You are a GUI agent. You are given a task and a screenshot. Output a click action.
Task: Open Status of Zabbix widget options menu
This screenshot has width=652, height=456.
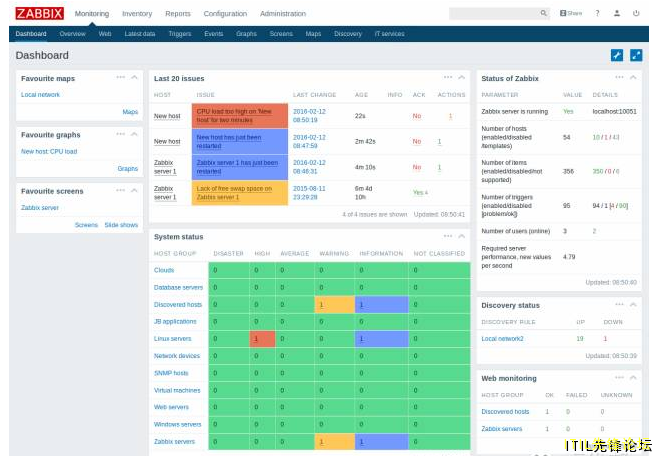619,77
